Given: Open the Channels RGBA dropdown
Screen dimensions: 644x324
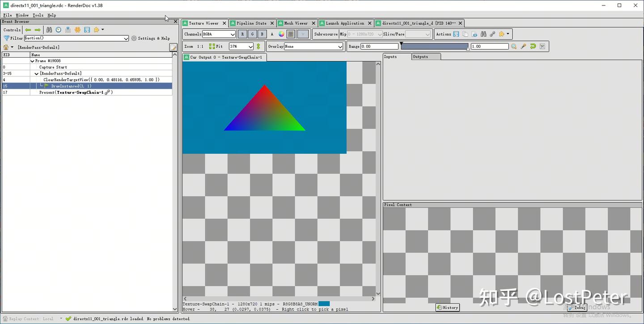Looking at the screenshot, I should tap(219, 34).
